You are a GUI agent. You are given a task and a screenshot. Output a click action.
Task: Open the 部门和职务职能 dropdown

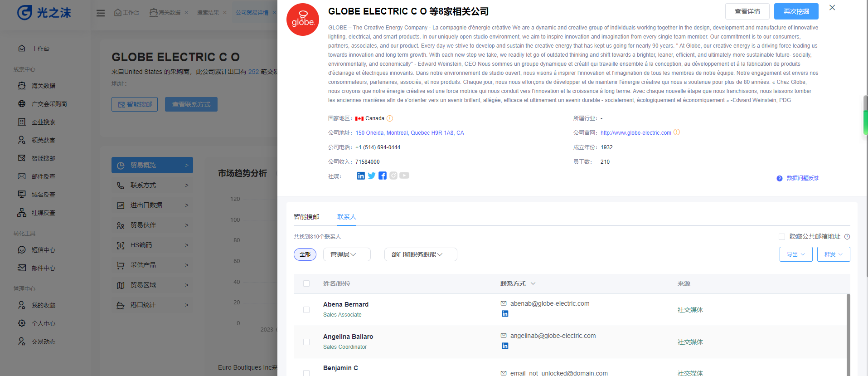click(x=420, y=254)
